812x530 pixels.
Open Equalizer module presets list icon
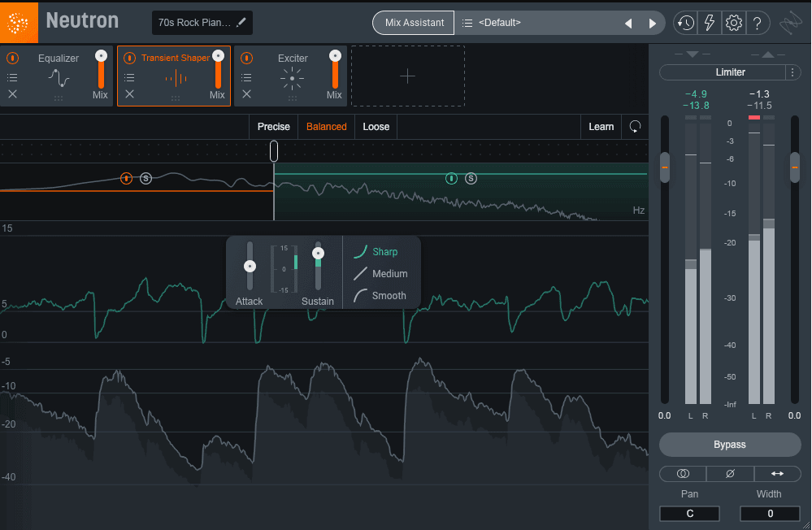coord(12,78)
